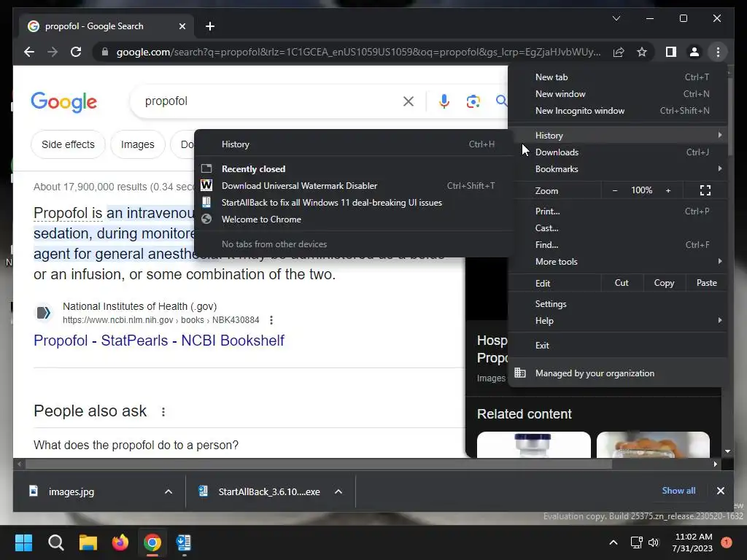Open the side panel icon
747x560 pixels.
[x=671, y=52]
